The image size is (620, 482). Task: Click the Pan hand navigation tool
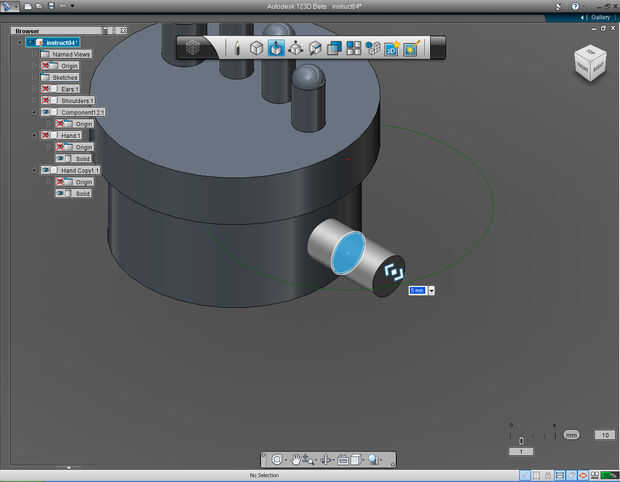tap(298, 459)
